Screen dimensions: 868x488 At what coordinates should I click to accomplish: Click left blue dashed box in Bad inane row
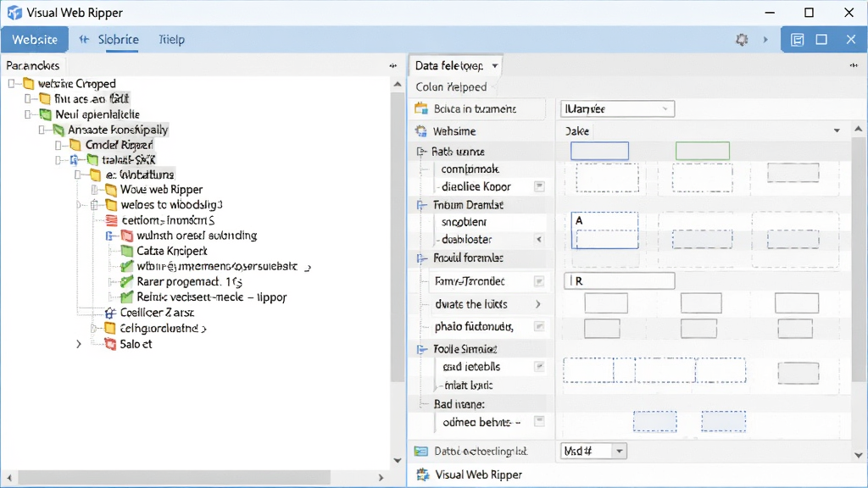[655, 422]
